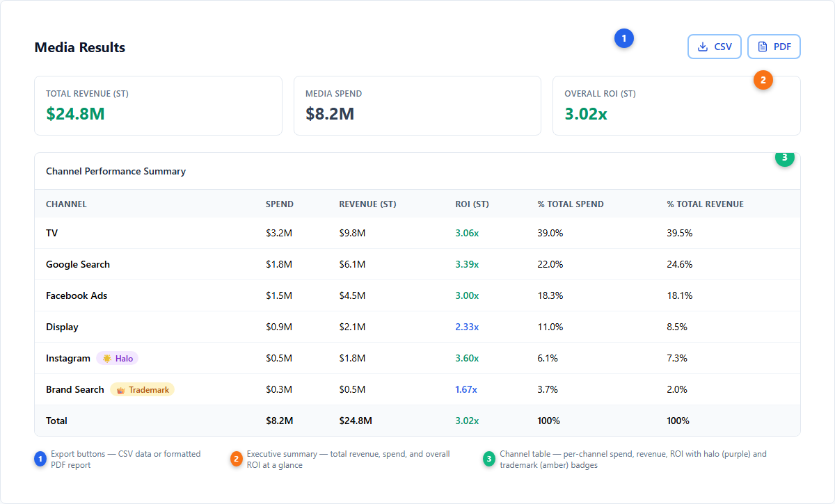
Task: Select the Trademark badge label text
Action: click(149, 390)
